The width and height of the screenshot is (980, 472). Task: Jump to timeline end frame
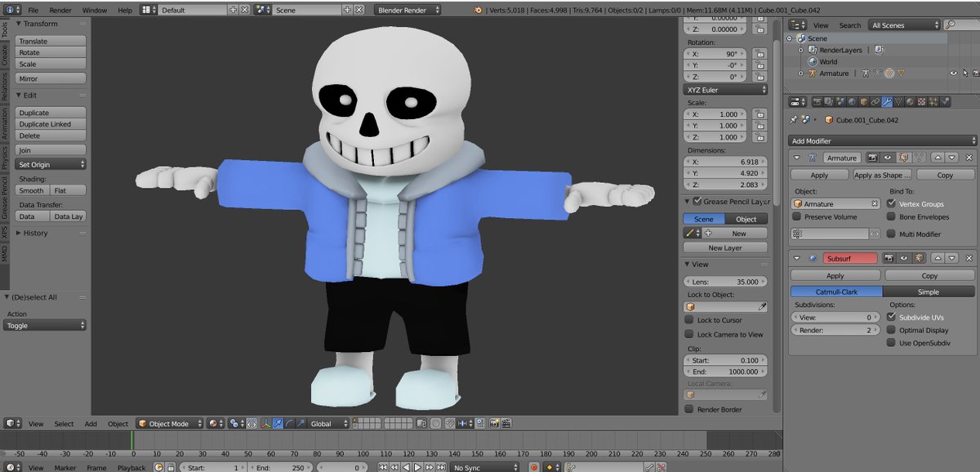(441, 467)
